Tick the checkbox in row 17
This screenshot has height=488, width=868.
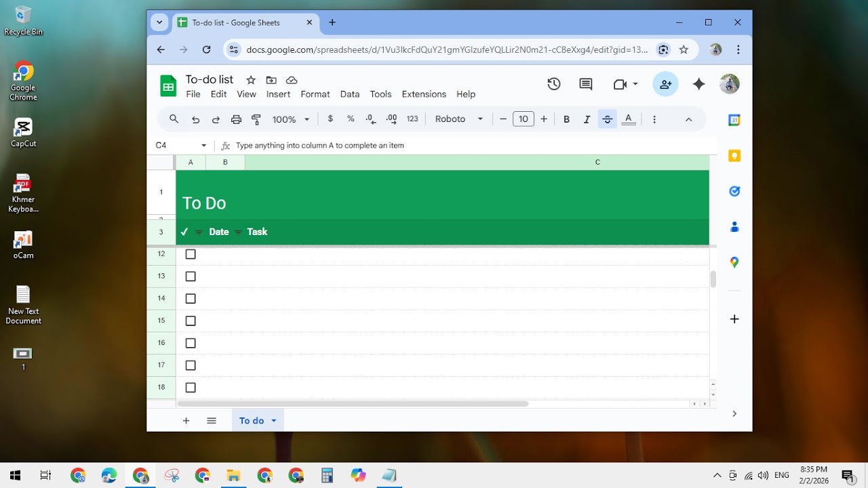[x=191, y=365]
